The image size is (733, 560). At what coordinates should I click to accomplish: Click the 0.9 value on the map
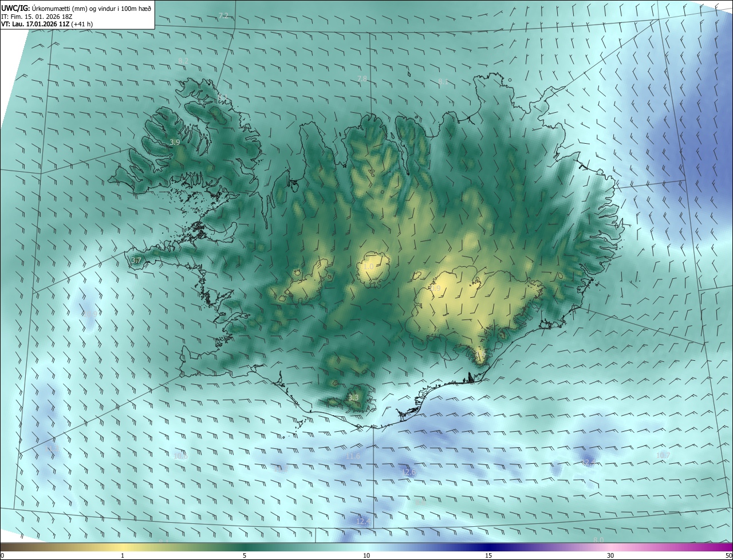[x=436, y=289]
